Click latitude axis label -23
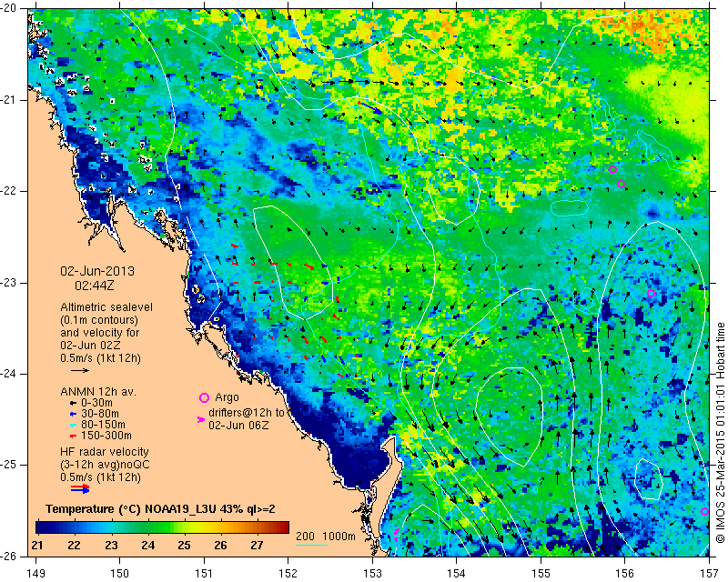This screenshot has width=728, height=582. pyautogui.click(x=10, y=283)
